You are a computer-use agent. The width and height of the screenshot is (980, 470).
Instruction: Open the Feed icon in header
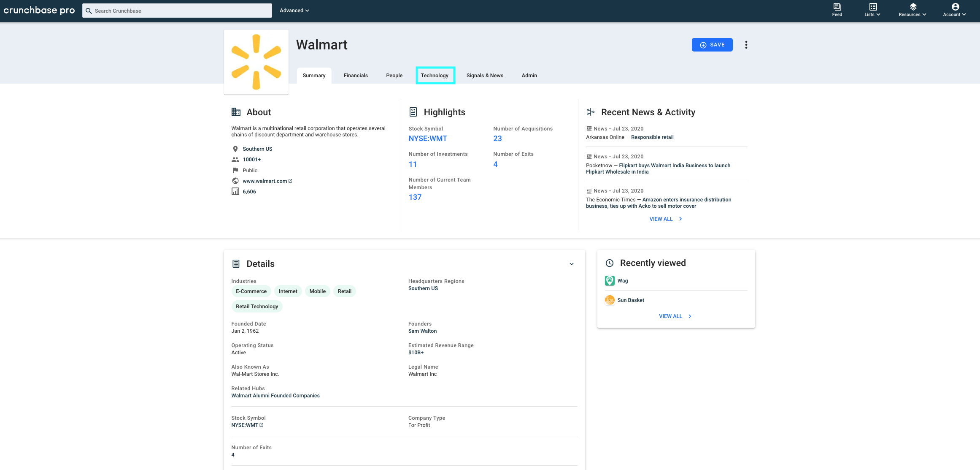[x=837, y=10]
